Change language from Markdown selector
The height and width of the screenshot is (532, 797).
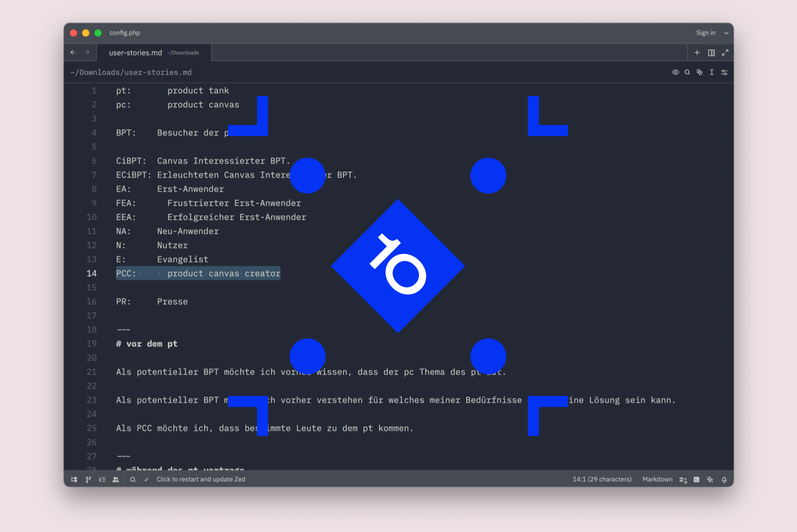tap(657, 480)
